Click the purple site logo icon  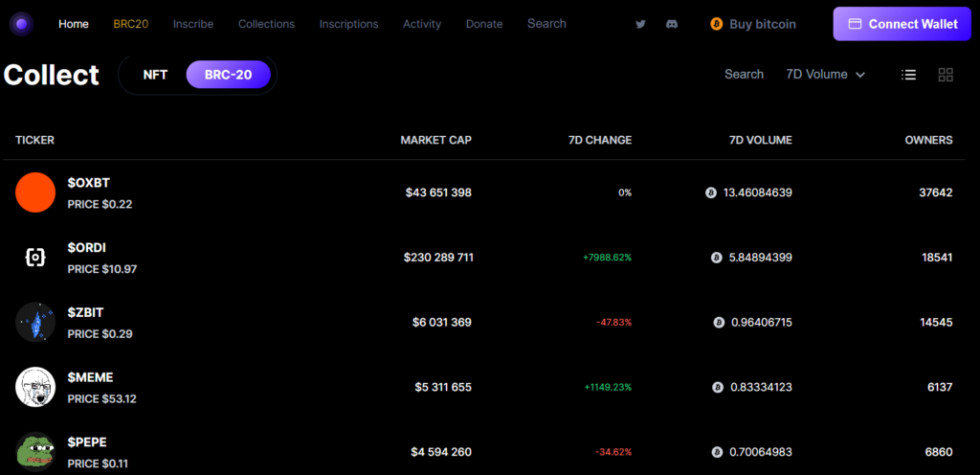click(21, 24)
